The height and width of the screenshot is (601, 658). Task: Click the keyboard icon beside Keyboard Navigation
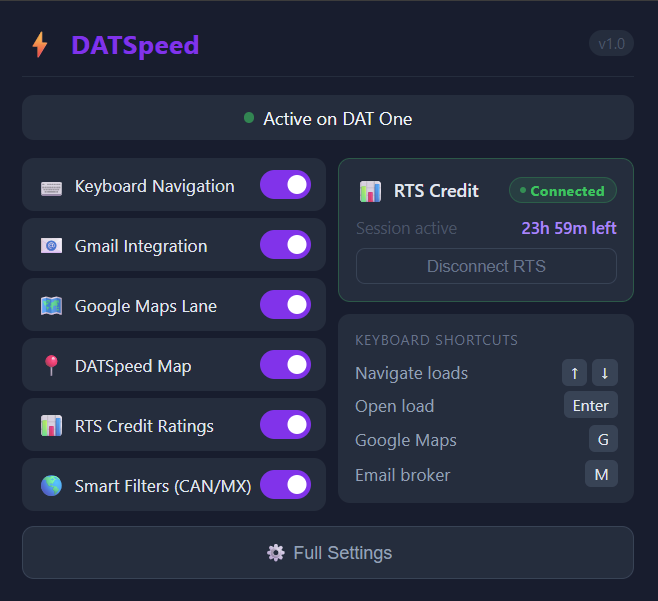(51, 188)
